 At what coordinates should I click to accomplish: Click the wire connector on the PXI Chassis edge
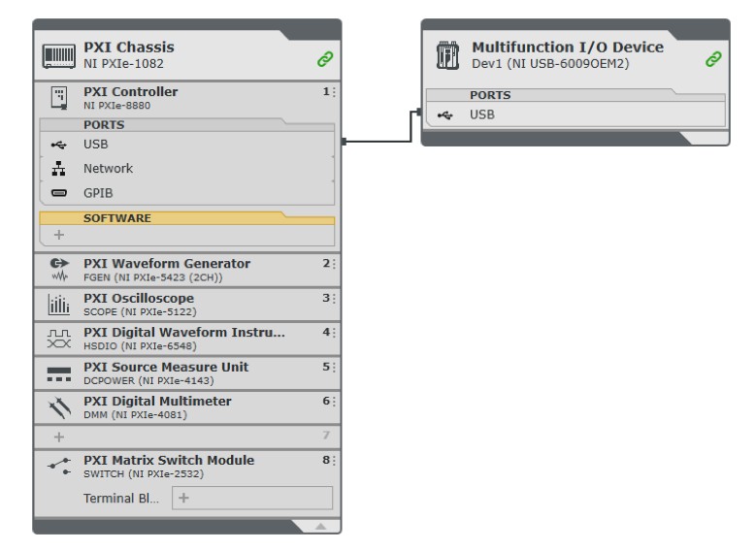tap(344, 142)
